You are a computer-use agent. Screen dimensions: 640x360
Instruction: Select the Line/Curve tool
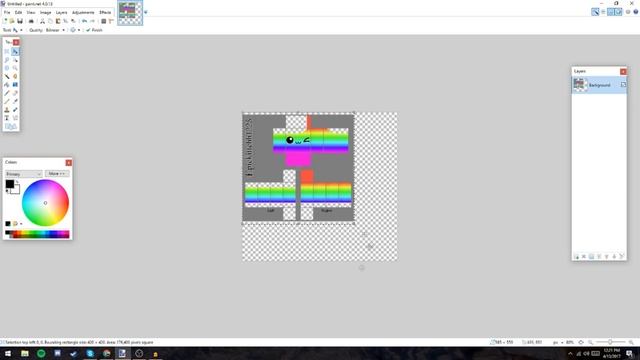[x=15, y=118]
